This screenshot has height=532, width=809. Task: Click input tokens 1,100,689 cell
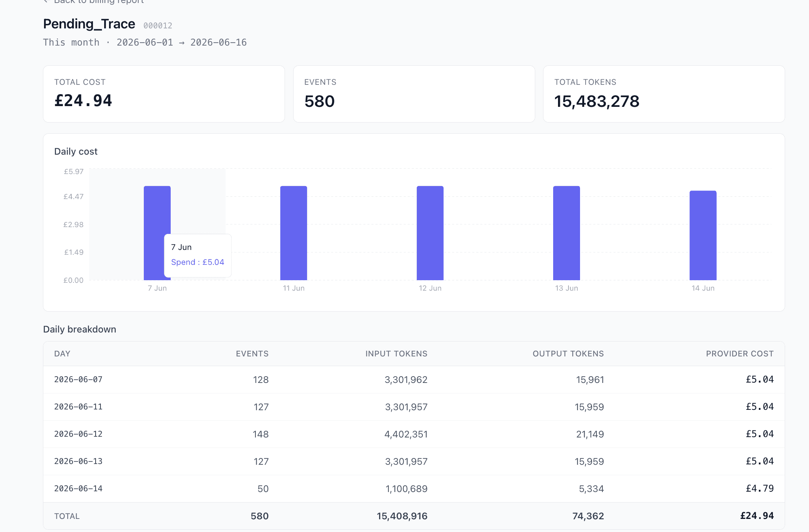[x=406, y=489]
